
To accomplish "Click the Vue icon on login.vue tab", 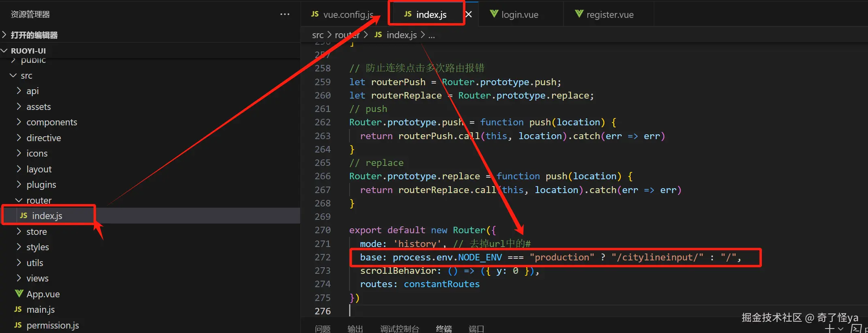I will [494, 14].
